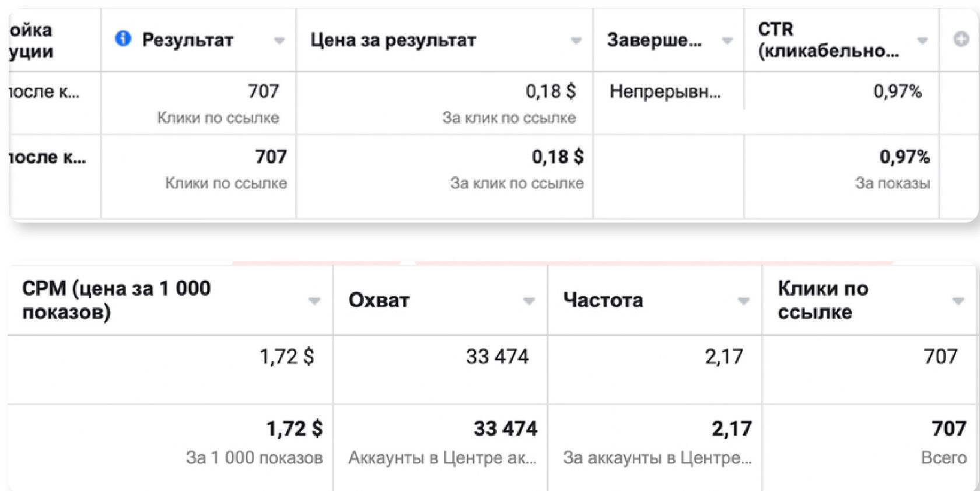This screenshot has height=491, width=980.
Task: Click the bold 1,72 $ CPM total
Action: tap(295, 429)
